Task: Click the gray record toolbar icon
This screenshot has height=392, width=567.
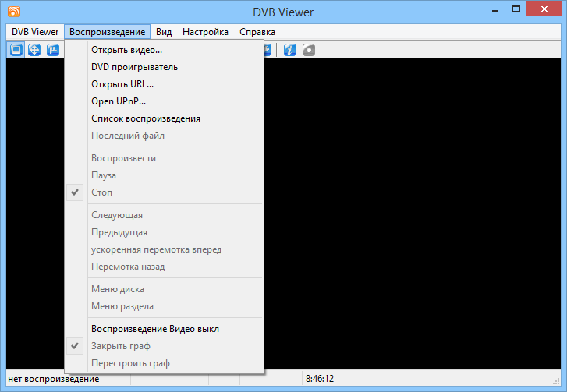Action: coord(308,50)
